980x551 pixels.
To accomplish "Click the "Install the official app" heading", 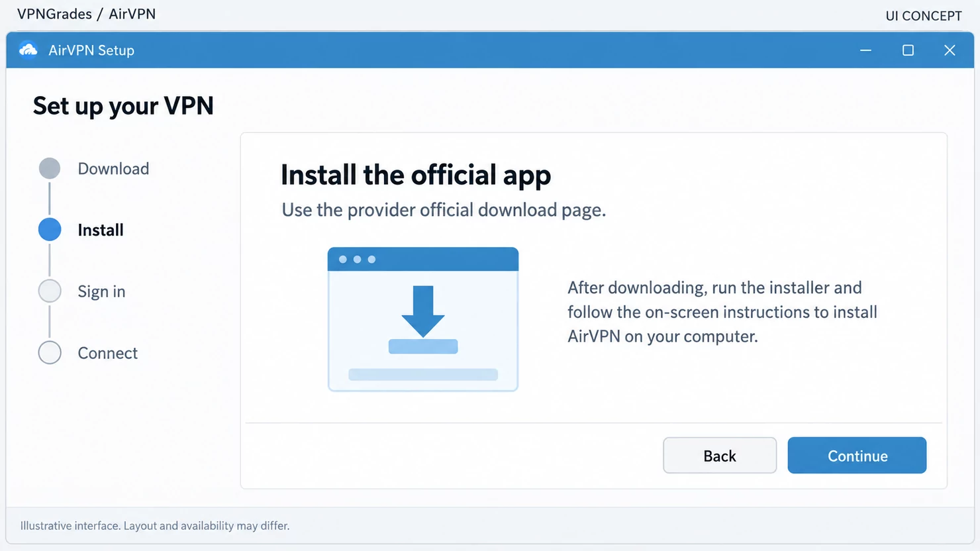I will (416, 175).
